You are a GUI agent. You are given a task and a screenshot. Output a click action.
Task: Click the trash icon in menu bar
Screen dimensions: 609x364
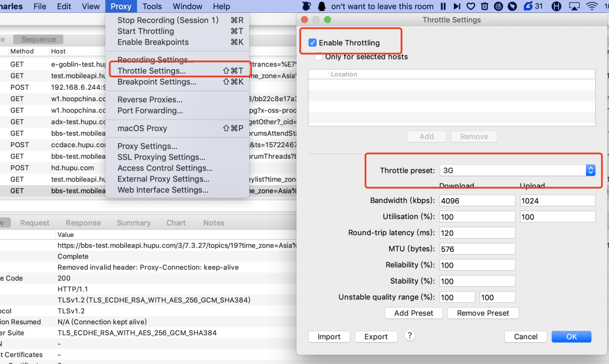point(484,6)
